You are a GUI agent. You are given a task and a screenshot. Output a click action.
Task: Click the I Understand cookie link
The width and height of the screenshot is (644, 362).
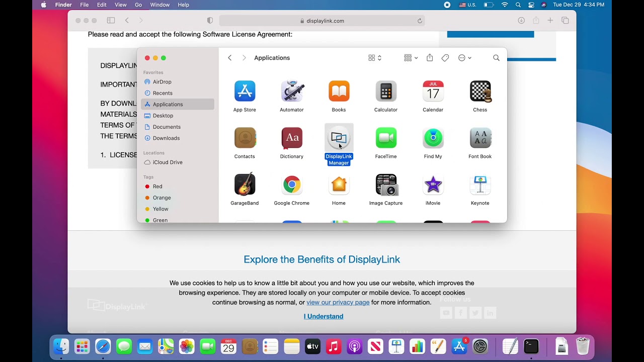(324, 316)
